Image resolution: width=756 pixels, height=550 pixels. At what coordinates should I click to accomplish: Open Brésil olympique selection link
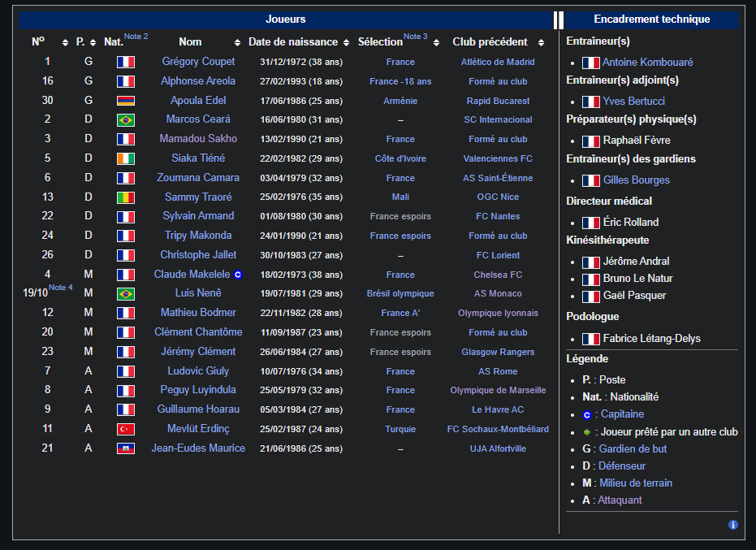point(400,294)
